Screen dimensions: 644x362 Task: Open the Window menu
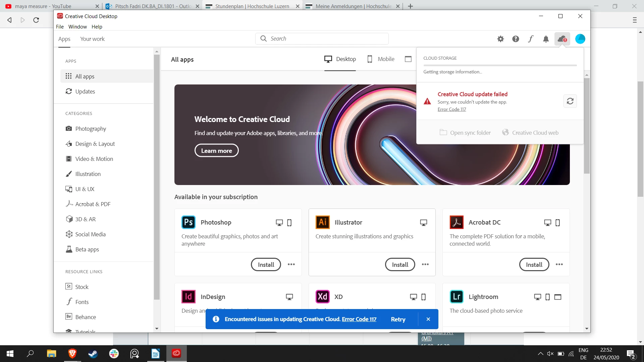(77, 27)
